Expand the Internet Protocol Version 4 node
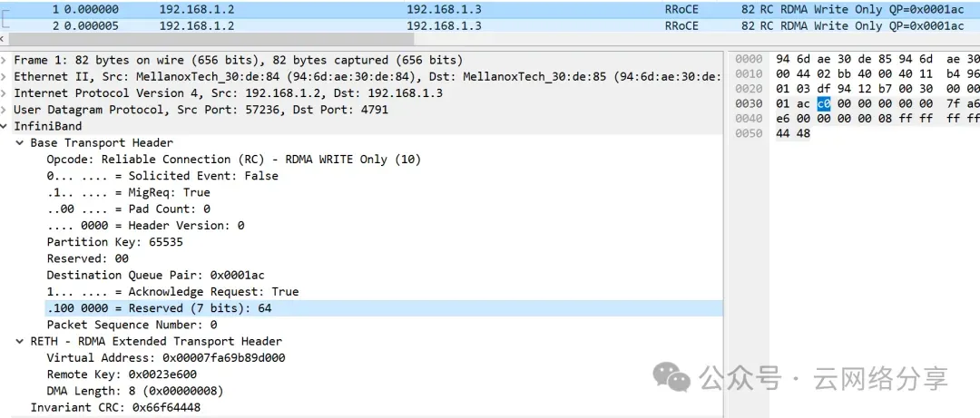 [x=6, y=93]
